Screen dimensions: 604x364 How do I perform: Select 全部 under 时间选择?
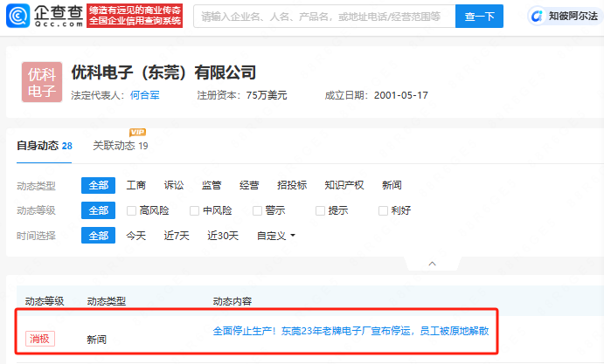click(x=98, y=236)
